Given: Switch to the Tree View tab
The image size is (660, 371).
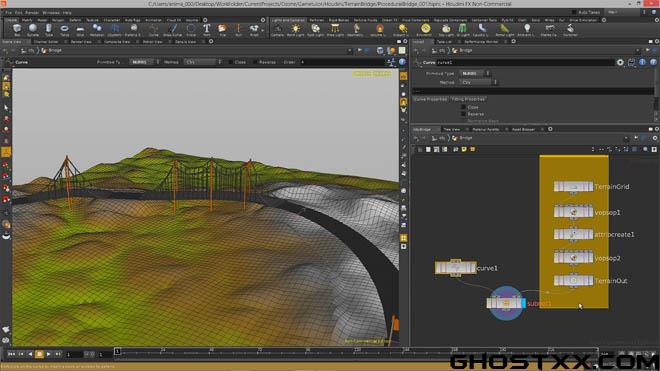Looking at the screenshot, I should click(x=452, y=129).
